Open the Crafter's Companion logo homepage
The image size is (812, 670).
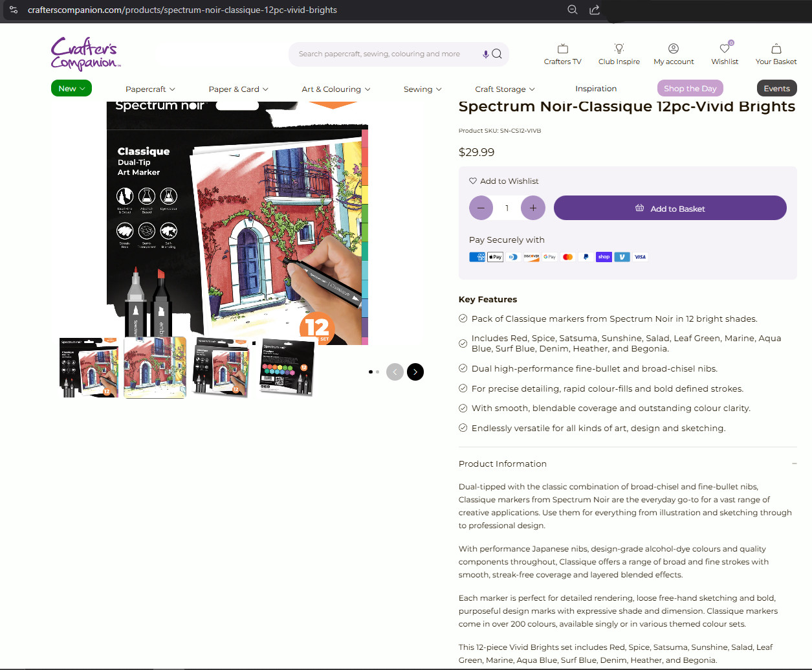click(86, 54)
